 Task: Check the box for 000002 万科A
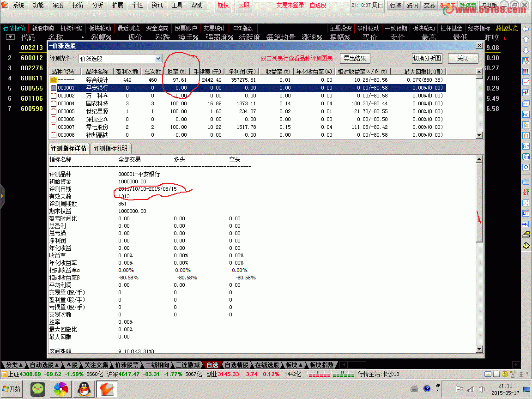(53, 96)
